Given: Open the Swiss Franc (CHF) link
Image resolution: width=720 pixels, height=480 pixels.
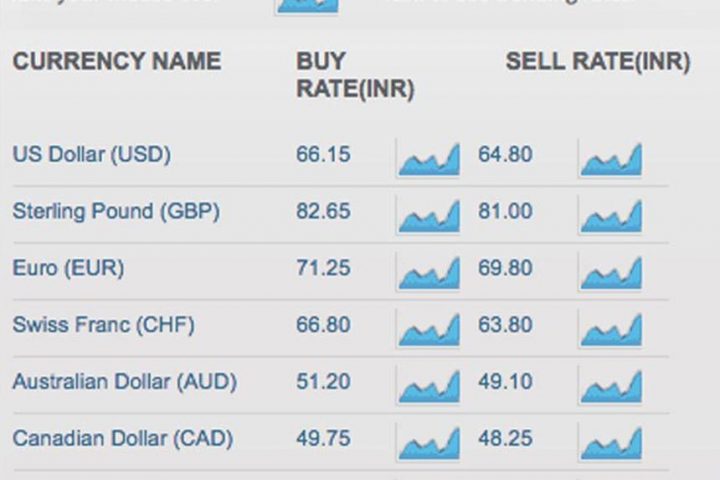Looking at the screenshot, I should point(104,325).
